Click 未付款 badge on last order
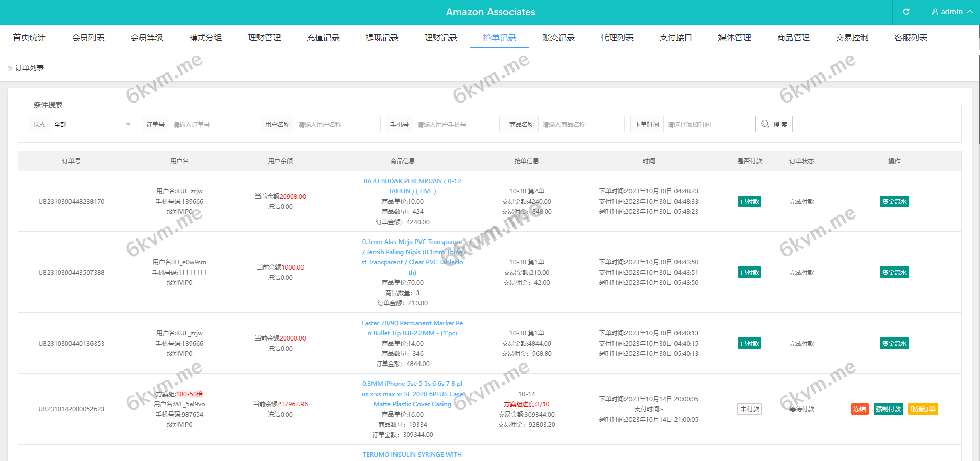This screenshot has width=980, height=461. coord(750,409)
